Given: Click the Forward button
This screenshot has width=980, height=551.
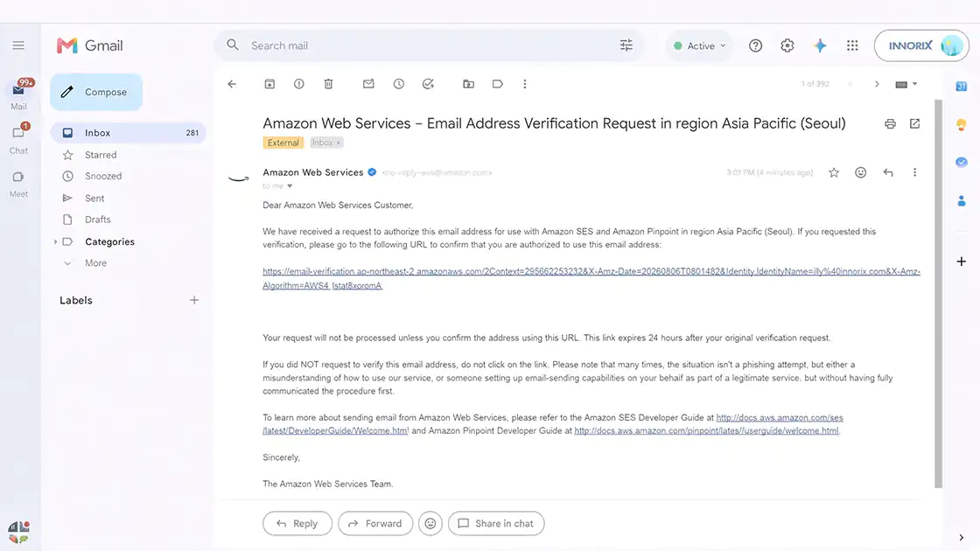Looking at the screenshot, I should point(375,524).
